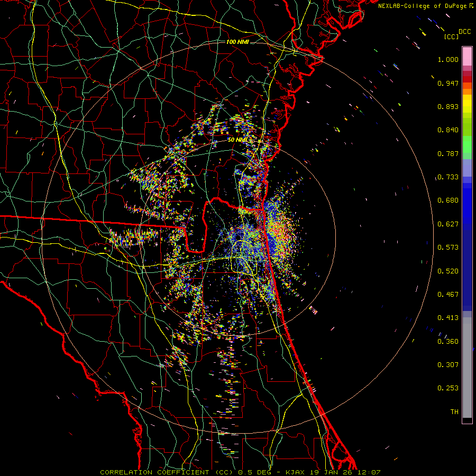Select the 0.307 legend value
The height and width of the screenshot is (476, 476).
click(x=448, y=365)
